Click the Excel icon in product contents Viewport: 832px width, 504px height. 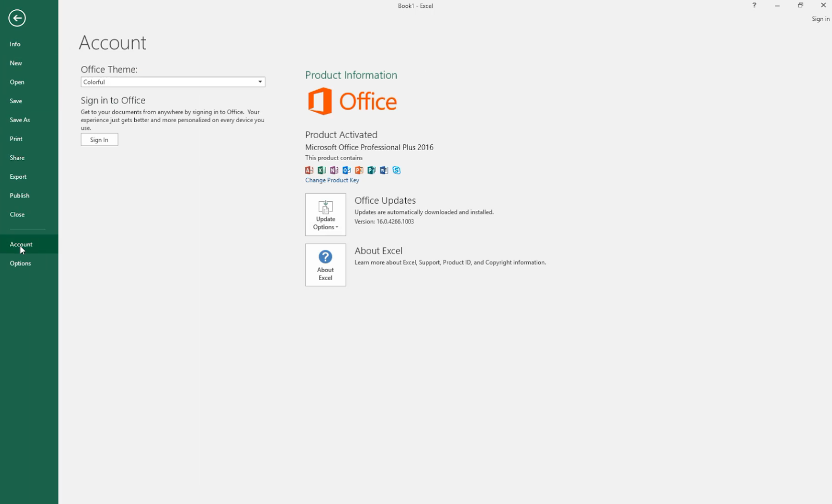pyautogui.click(x=321, y=170)
